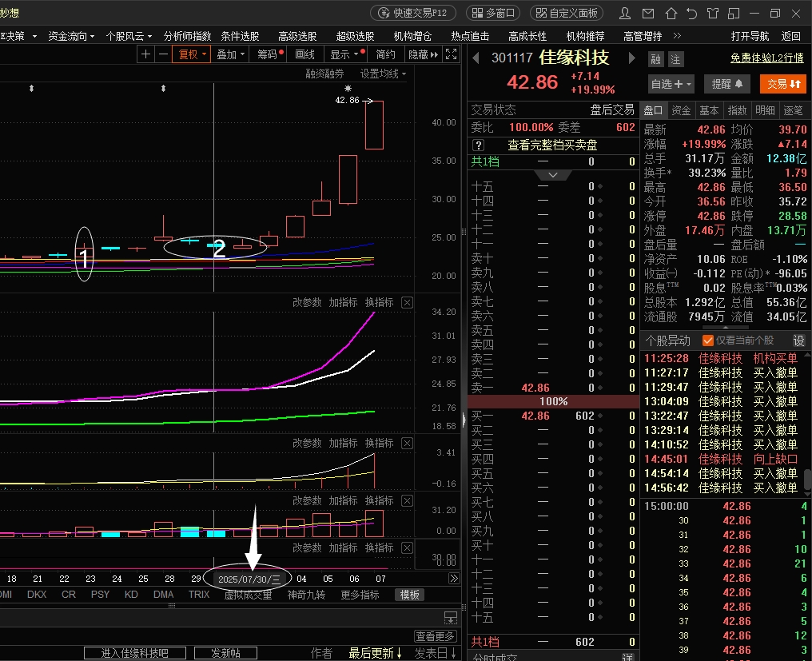Expand 设置均线 dropdown
This screenshot has width=812, height=661.
click(383, 74)
